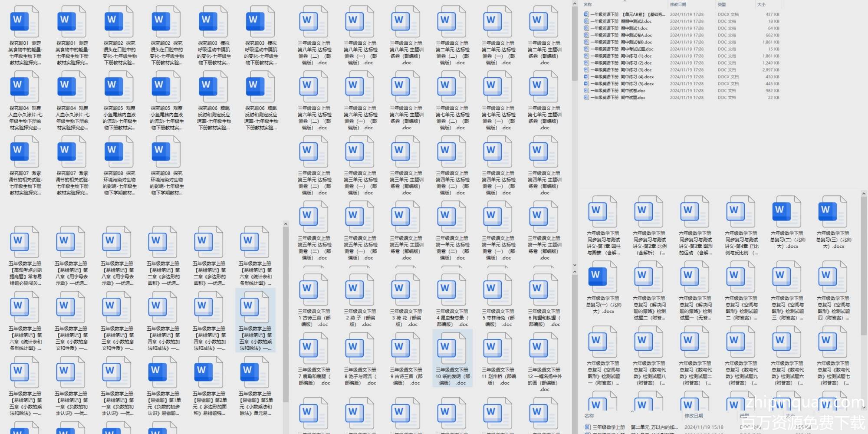This screenshot has height=434, width=868.
Task: Sort the file list by 类型 column
Action: tap(722, 4)
